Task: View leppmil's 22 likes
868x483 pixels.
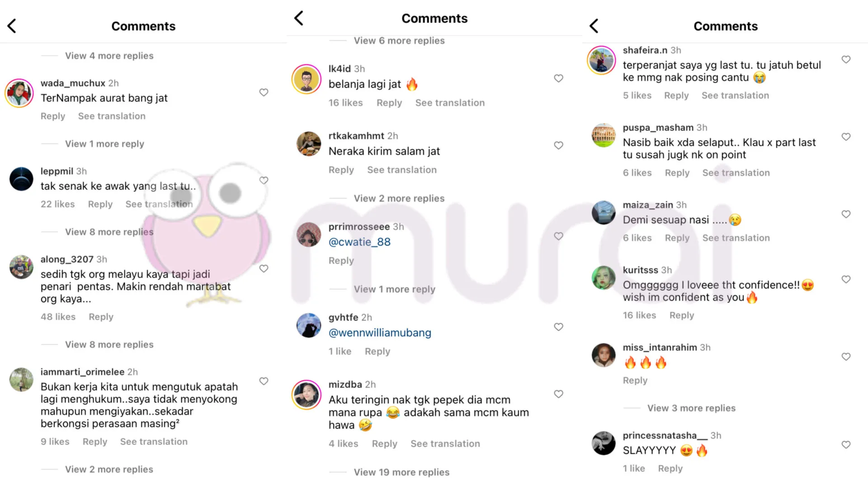Action: [57, 204]
